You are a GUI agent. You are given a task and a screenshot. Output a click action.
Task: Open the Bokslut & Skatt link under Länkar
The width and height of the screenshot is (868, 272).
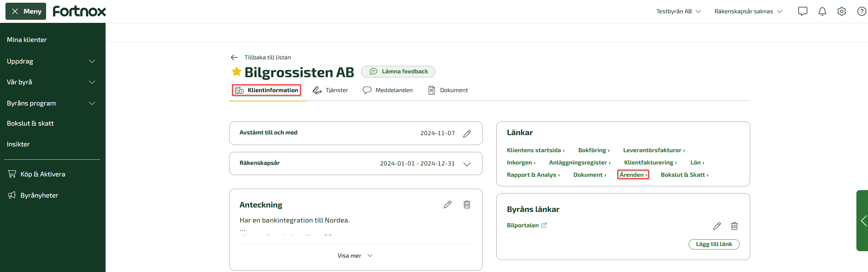685,175
